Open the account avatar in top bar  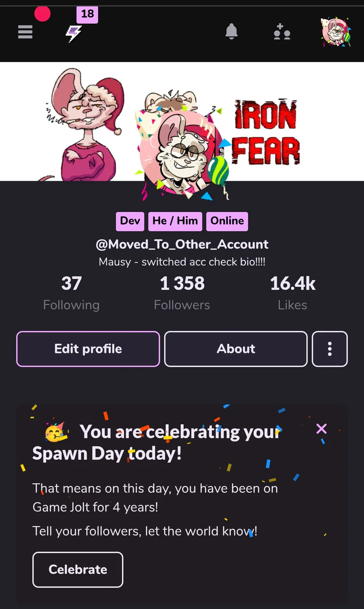(x=336, y=32)
